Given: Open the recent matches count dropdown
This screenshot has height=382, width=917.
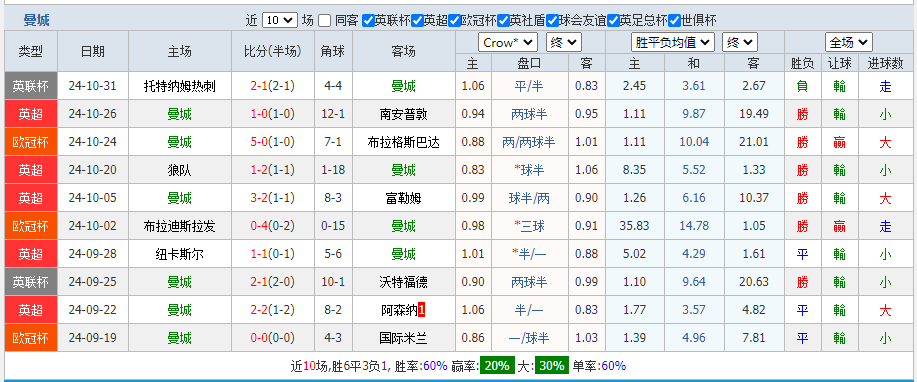Looking at the screenshot, I should click(x=280, y=20).
